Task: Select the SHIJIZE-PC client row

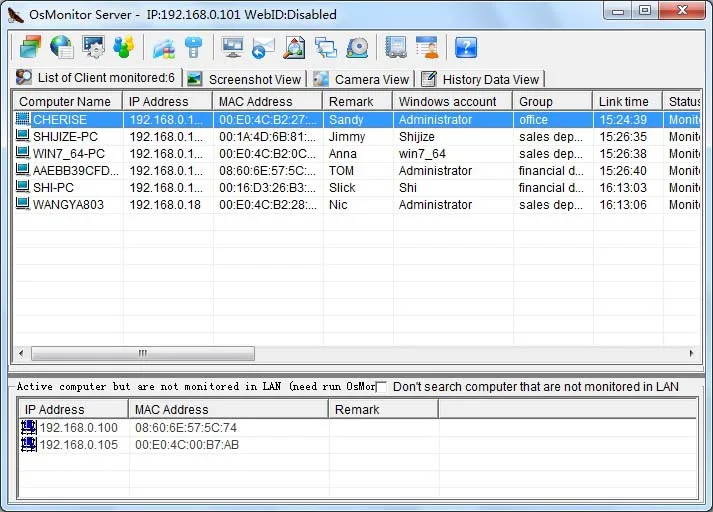Action: click(x=66, y=137)
